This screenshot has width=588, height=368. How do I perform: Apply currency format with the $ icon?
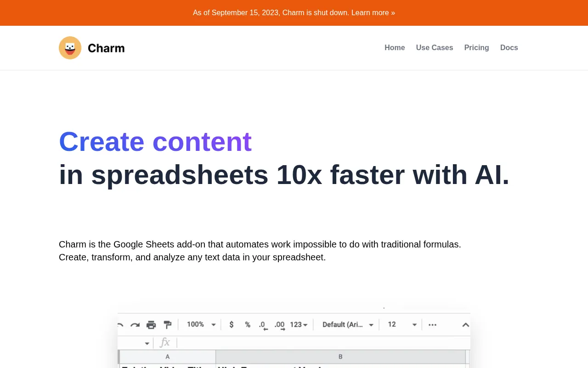232,325
